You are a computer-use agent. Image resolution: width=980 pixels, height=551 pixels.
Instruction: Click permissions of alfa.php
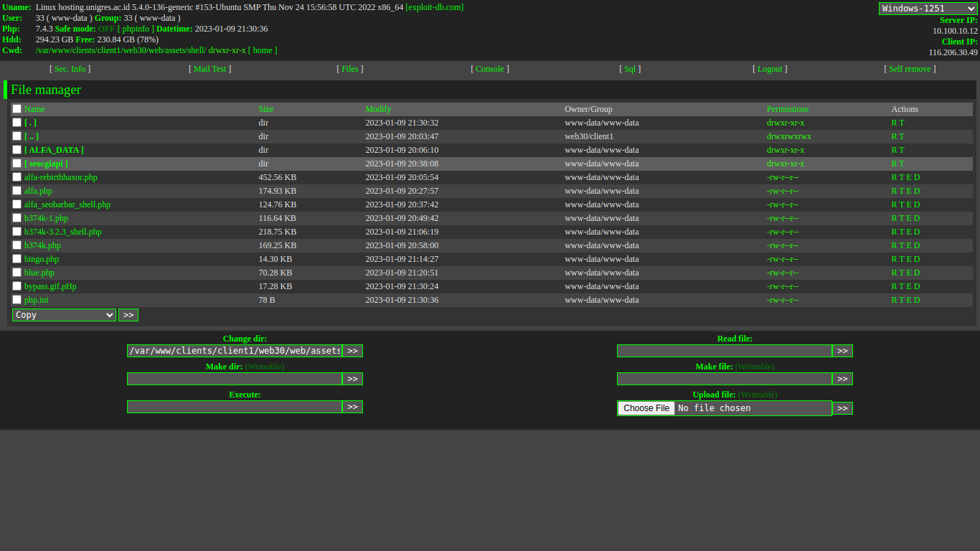click(x=782, y=191)
